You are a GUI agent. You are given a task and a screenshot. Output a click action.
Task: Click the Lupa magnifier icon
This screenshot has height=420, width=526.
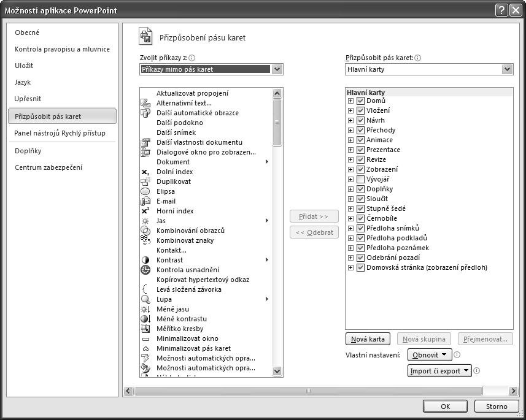[x=145, y=299]
